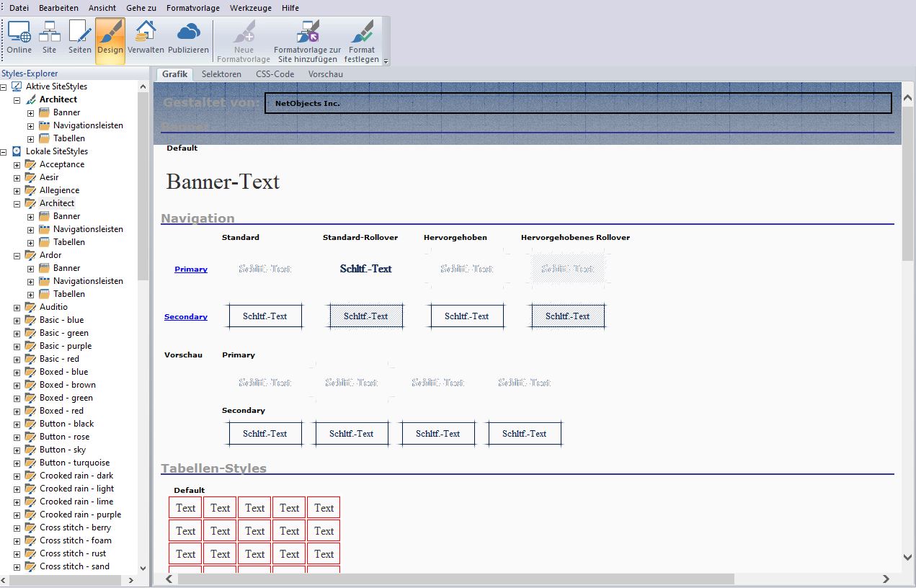916x588 pixels.
Task: Click the NetObjects Inc. designer field
Action: (578, 104)
